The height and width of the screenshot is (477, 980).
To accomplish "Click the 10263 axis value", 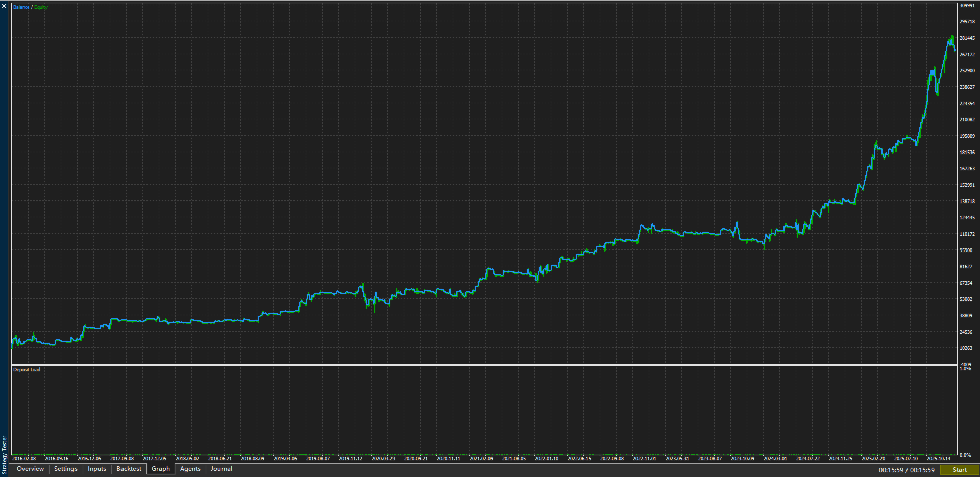I will (966, 348).
